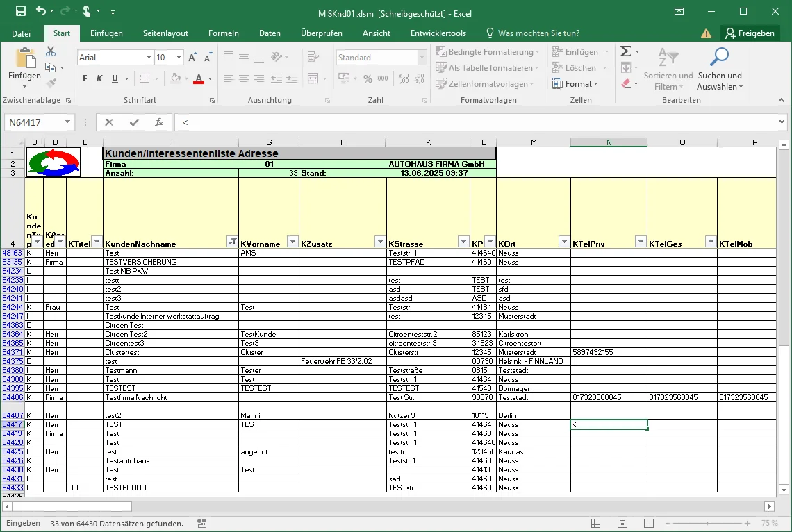Open the Überprüfen tab
792x532 pixels.
point(322,33)
